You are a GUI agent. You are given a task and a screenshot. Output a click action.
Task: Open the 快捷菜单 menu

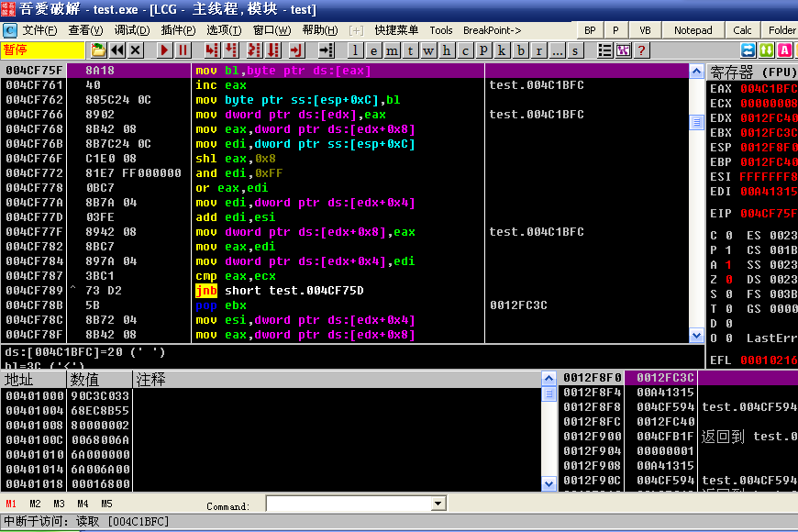coord(396,30)
